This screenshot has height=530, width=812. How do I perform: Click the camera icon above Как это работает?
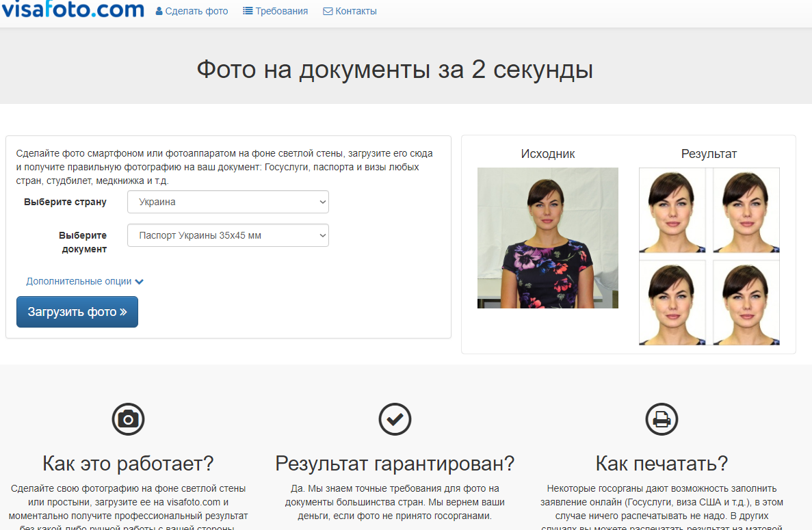128,419
